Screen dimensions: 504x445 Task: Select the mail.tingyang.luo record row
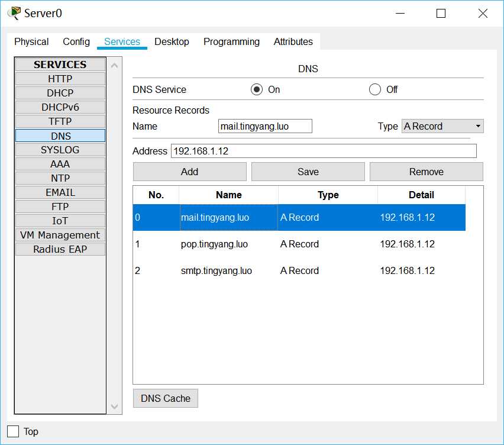[299, 217]
